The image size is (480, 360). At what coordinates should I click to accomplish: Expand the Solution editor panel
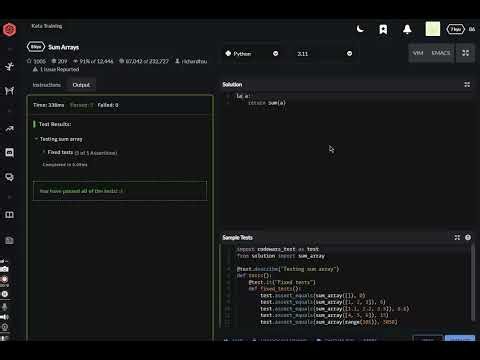(x=467, y=84)
